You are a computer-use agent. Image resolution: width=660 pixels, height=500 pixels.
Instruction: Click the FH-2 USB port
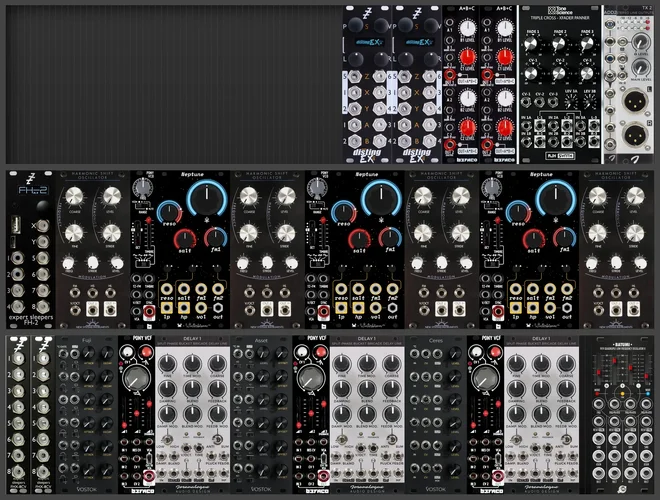[x=14, y=223]
